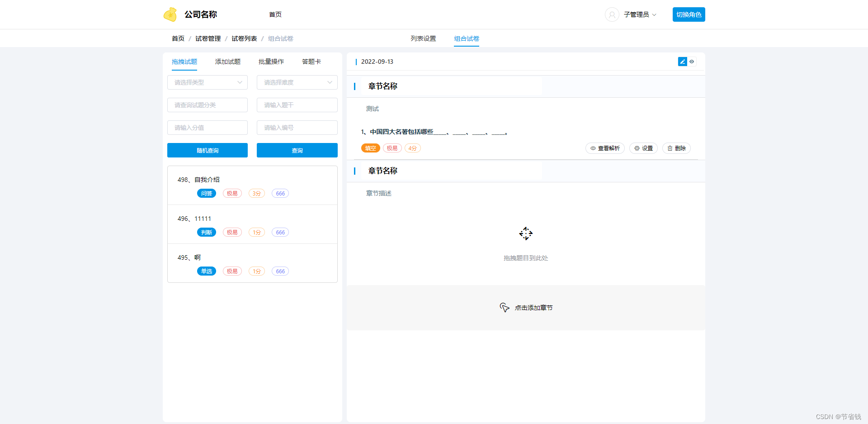The height and width of the screenshot is (424, 868).
Task: Open the 请选择难度 dropdown
Action: coord(297,82)
